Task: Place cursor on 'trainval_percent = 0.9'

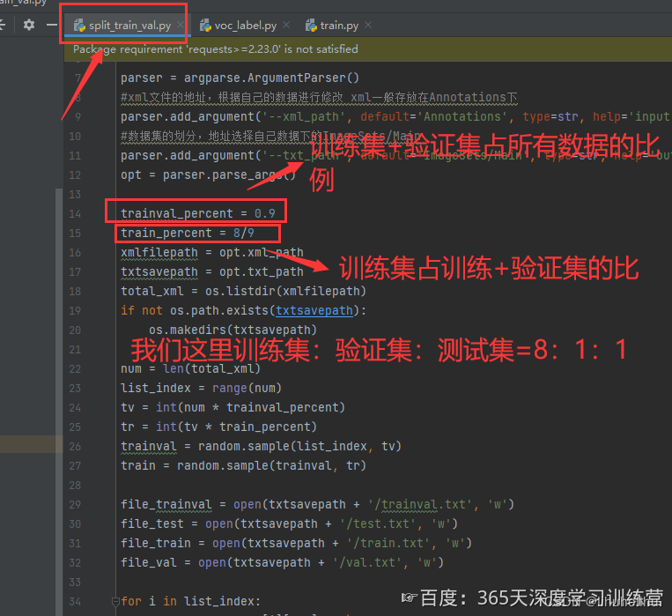Action: pos(198,213)
